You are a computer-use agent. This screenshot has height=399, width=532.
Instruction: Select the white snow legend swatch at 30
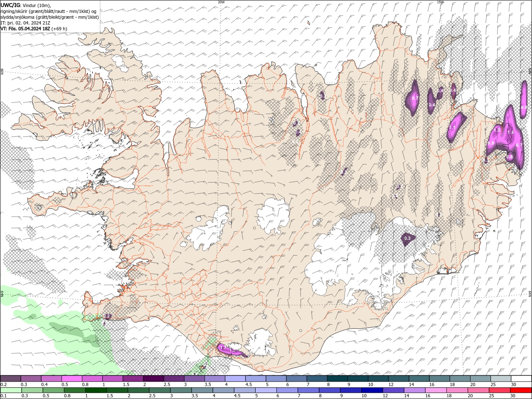521,379
